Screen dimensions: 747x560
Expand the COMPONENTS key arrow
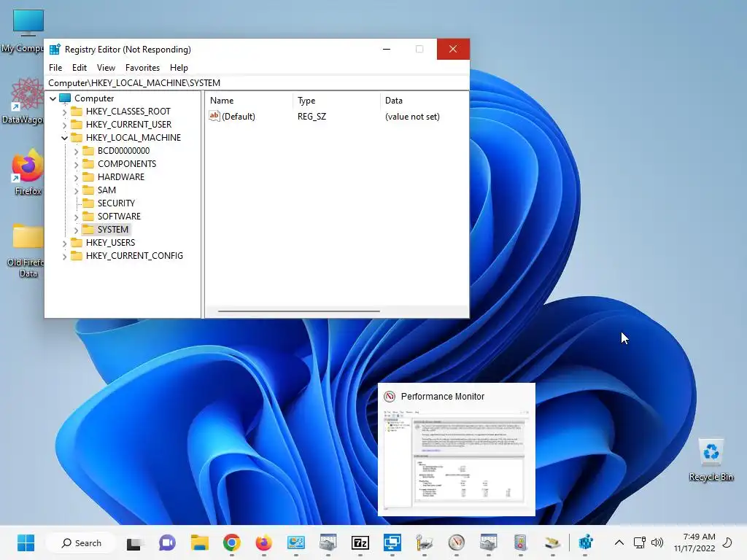tap(76, 164)
